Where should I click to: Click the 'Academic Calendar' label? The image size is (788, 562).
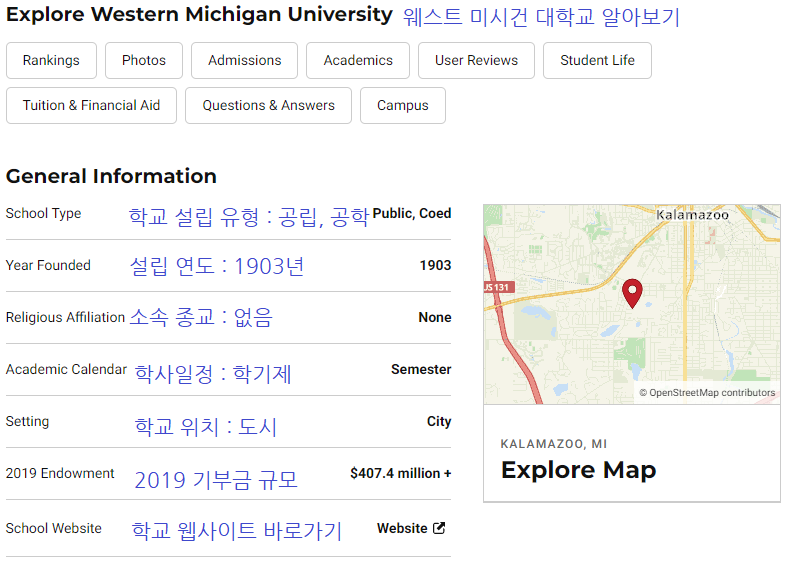[x=66, y=369]
